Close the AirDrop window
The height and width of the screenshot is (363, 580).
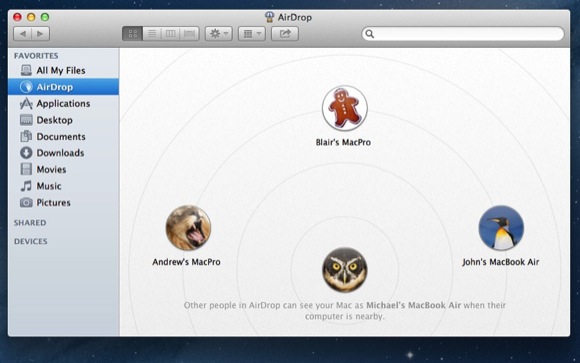click(x=17, y=17)
